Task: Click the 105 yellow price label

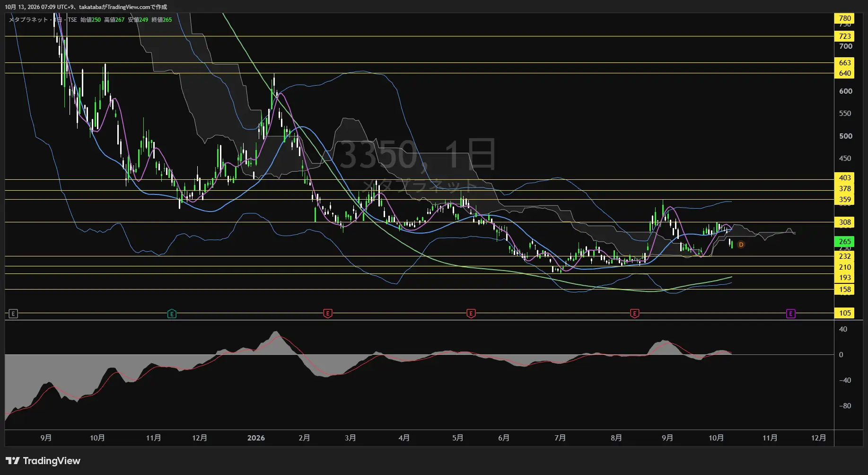Action: (x=844, y=313)
